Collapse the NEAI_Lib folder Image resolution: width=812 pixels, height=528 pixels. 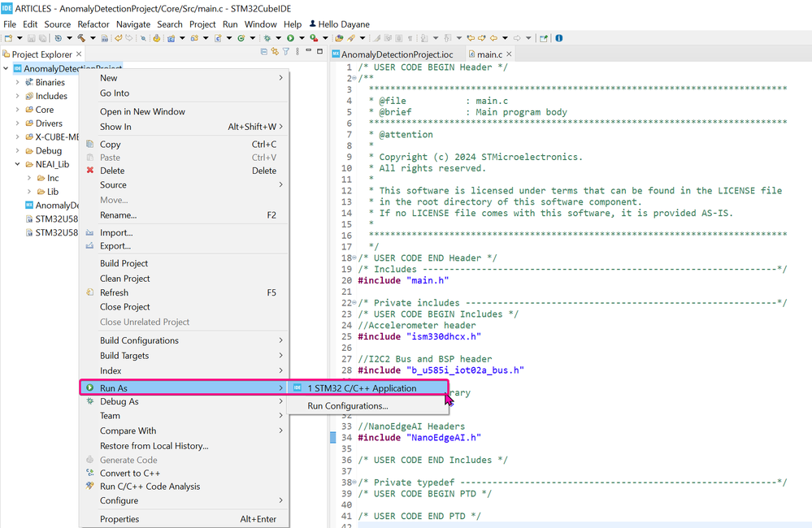click(x=18, y=164)
